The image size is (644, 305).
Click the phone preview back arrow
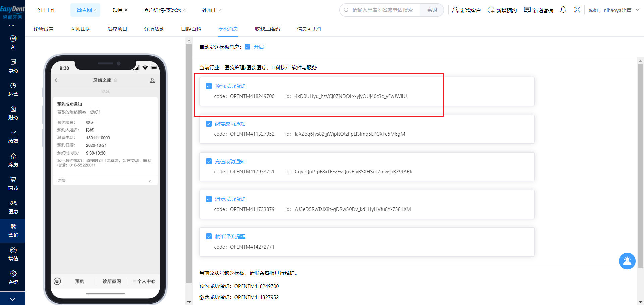[56, 80]
